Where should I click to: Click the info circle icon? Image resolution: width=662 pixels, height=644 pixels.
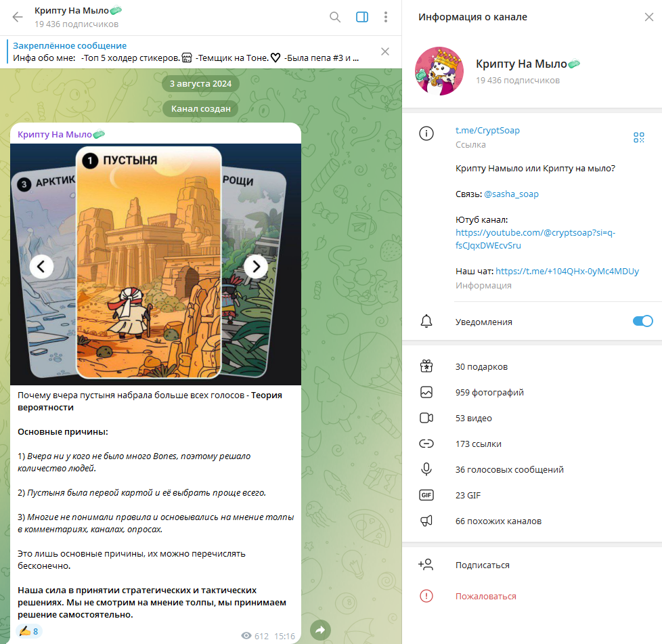(x=426, y=133)
